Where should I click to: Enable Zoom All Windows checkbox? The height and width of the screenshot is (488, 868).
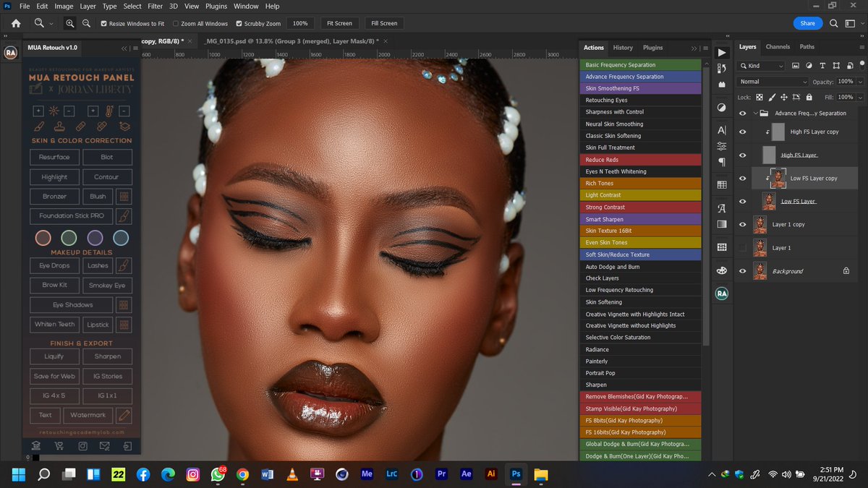[x=176, y=23]
